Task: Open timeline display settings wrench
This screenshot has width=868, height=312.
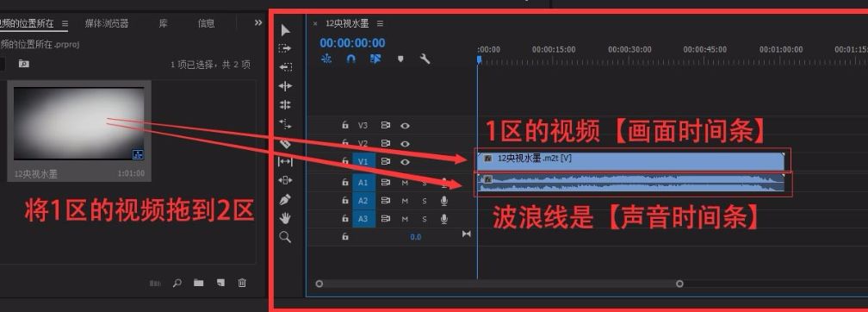Action: [x=425, y=59]
